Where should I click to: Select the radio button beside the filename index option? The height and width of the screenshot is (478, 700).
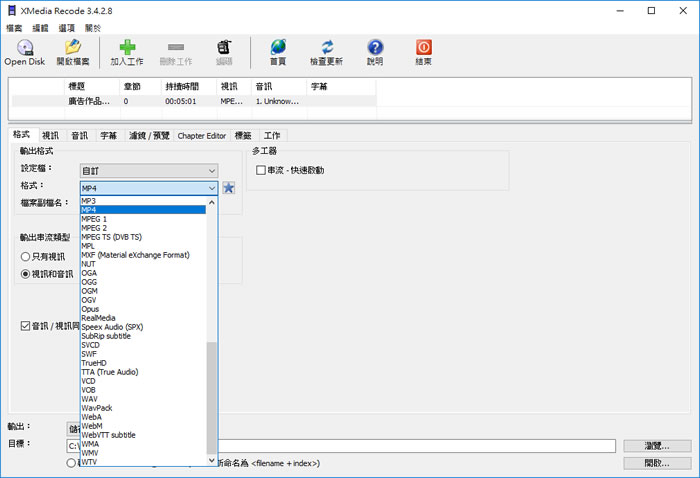click(x=71, y=463)
